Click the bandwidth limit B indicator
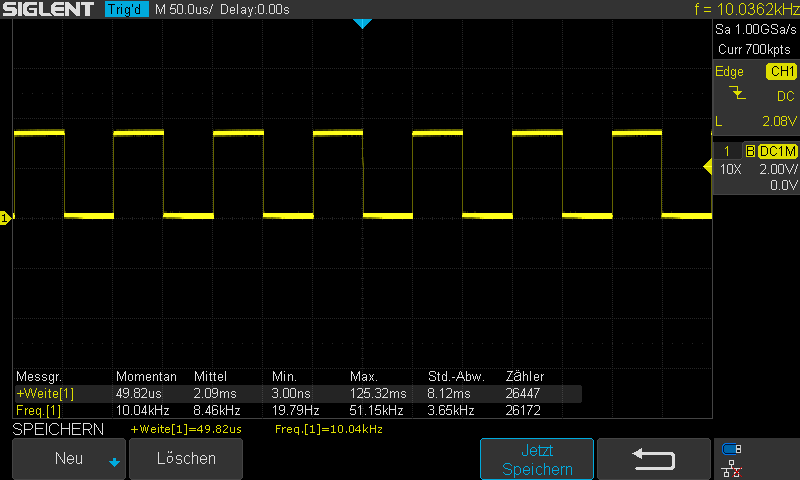 (x=750, y=151)
